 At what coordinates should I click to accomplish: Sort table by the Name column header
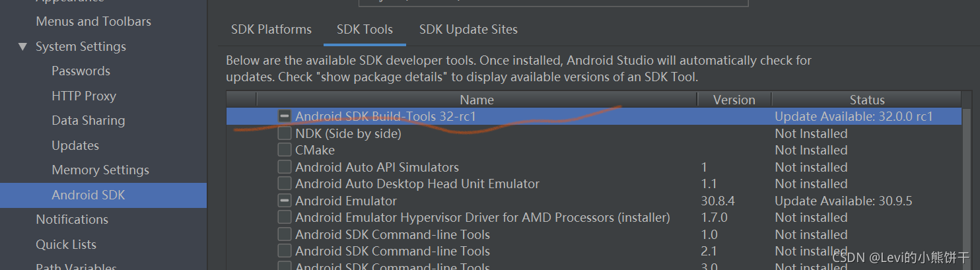click(x=477, y=100)
